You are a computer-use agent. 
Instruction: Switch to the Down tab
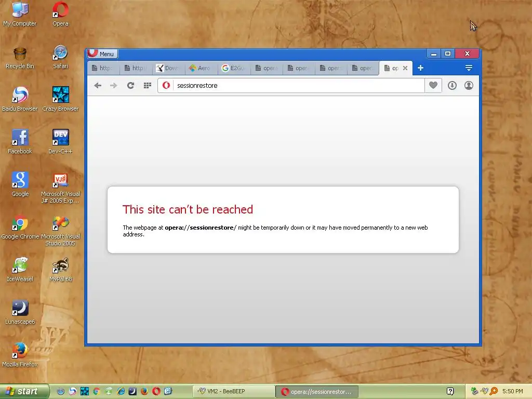tap(168, 68)
